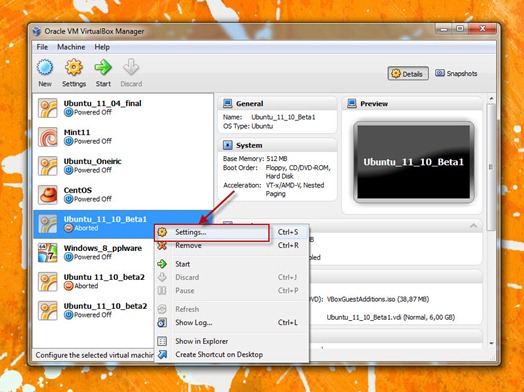The image size is (524, 392).
Task: Click the Preview section header
Action: tap(412, 104)
